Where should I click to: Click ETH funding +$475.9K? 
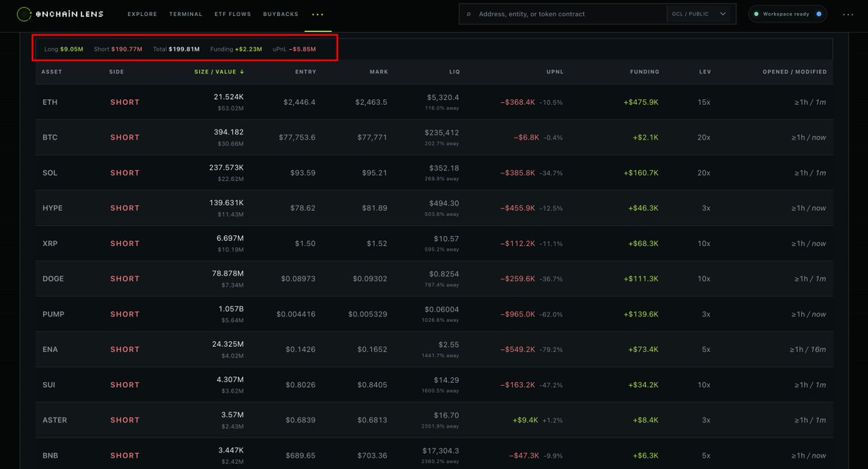click(x=642, y=102)
